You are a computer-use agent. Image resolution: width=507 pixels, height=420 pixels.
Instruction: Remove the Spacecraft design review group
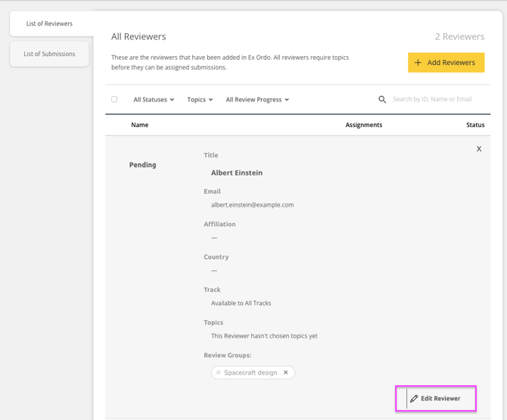click(x=286, y=372)
